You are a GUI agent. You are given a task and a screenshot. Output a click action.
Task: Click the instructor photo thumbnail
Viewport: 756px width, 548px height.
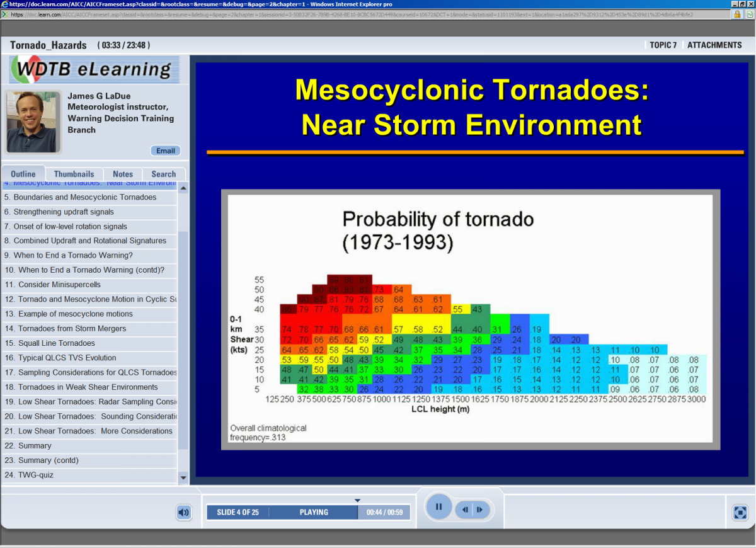pyautogui.click(x=33, y=122)
